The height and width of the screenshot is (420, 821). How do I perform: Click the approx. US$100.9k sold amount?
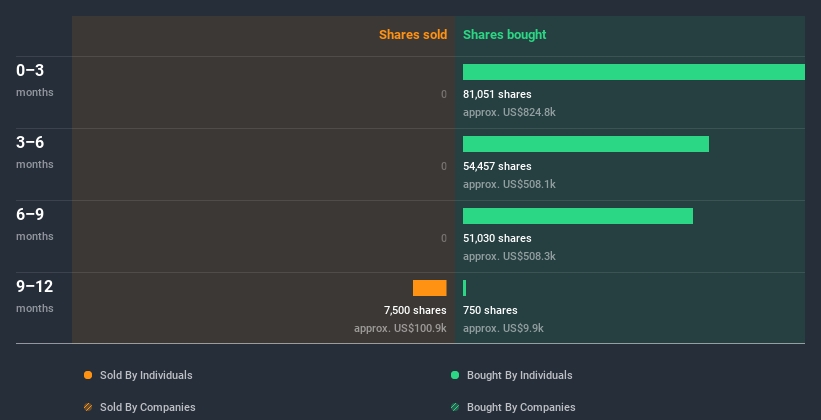pos(401,328)
